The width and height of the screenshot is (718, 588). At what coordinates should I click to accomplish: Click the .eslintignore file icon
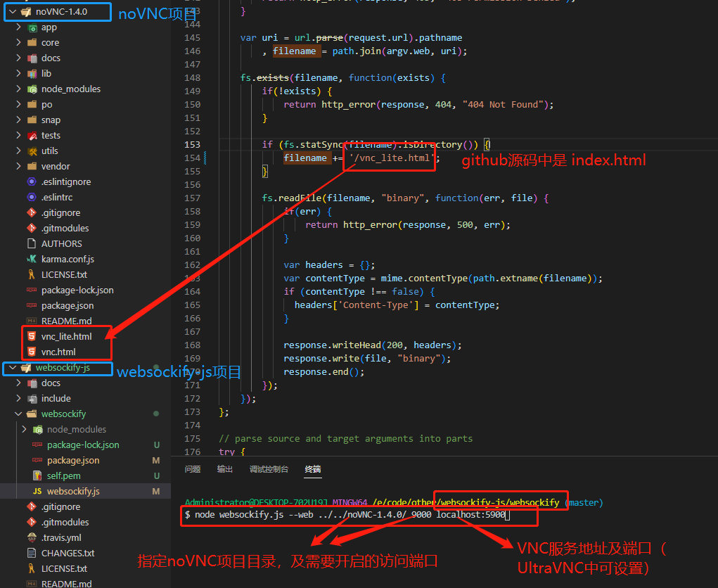(x=32, y=181)
